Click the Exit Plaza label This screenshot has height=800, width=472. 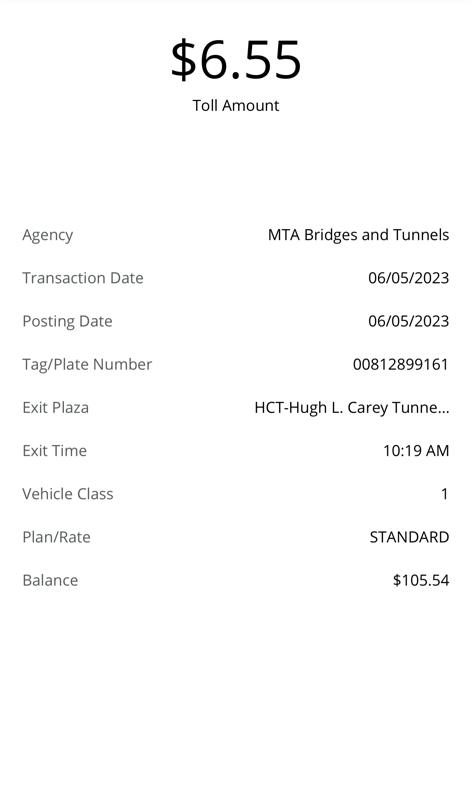56,408
